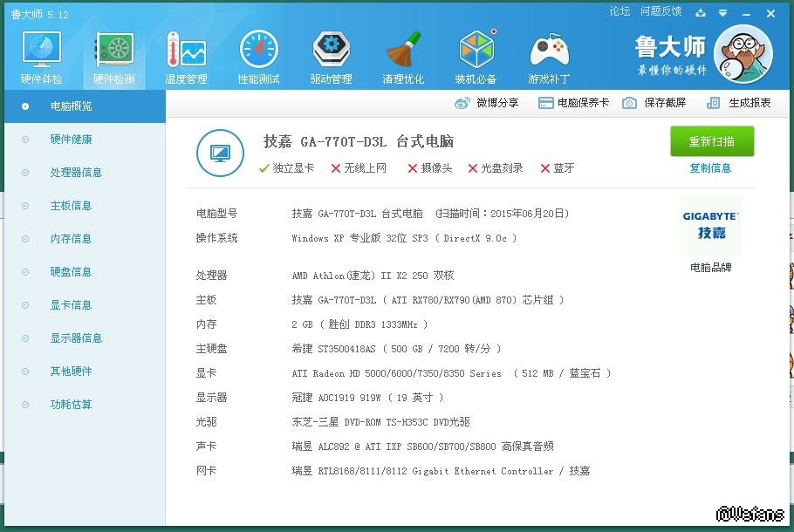The image size is (794, 532).
Task: Open 硬件体检 hardware checkup icon
Action: 41,51
